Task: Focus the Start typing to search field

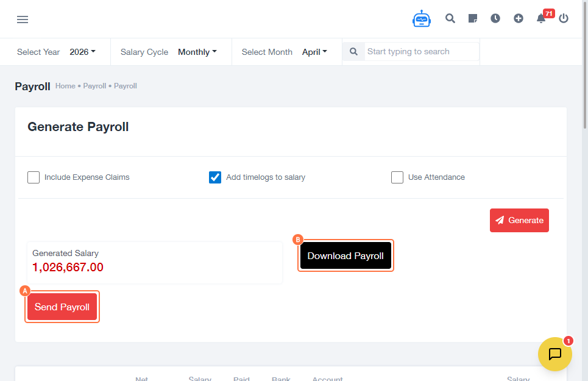Action: [421, 52]
